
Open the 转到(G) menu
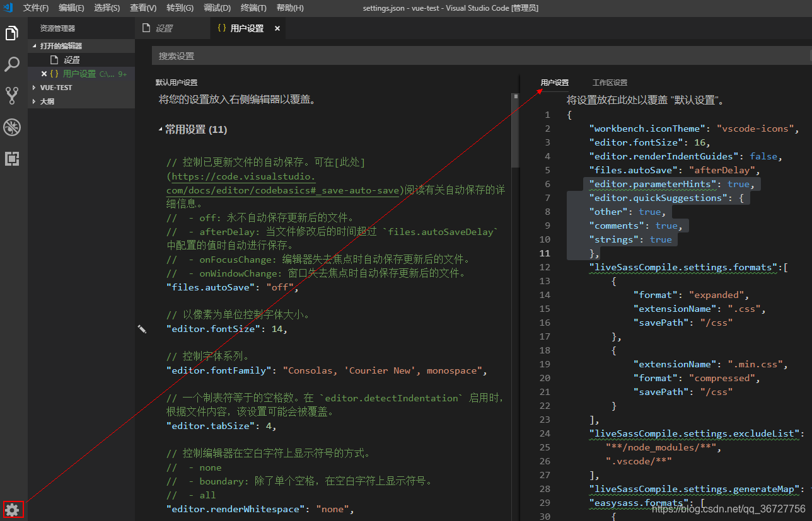(180, 8)
